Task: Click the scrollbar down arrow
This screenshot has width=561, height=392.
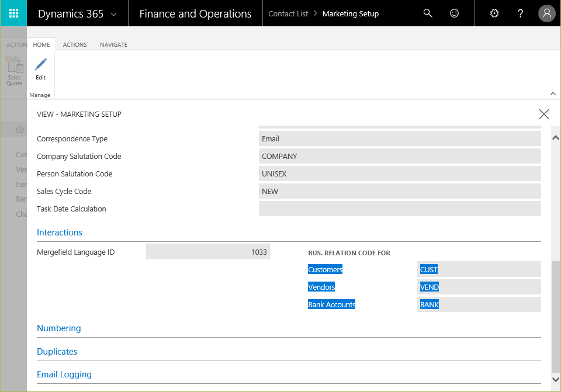Action: (x=555, y=379)
